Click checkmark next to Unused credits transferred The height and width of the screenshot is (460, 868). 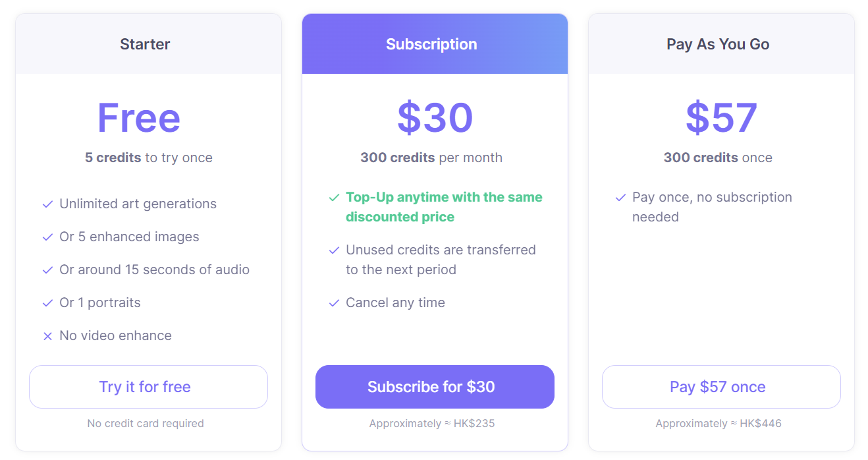pyautogui.click(x=334, y=250)
